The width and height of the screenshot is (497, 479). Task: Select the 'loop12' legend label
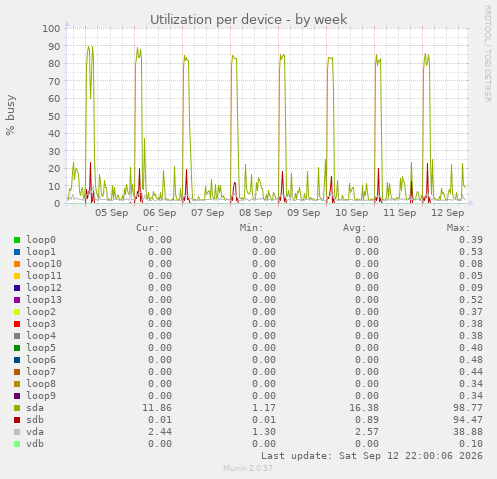44,288
